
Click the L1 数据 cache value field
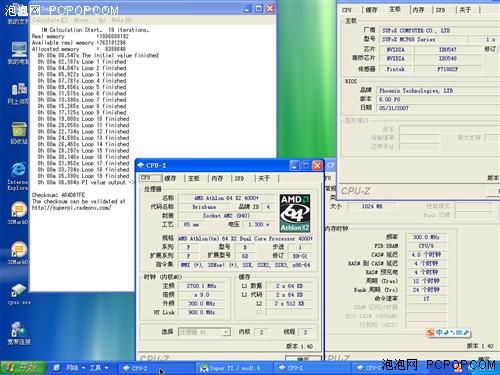[289, 286]
